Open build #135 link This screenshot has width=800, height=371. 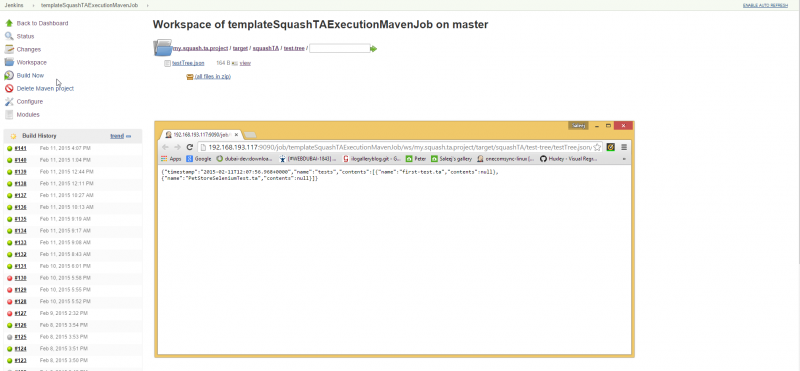[20, 219]
